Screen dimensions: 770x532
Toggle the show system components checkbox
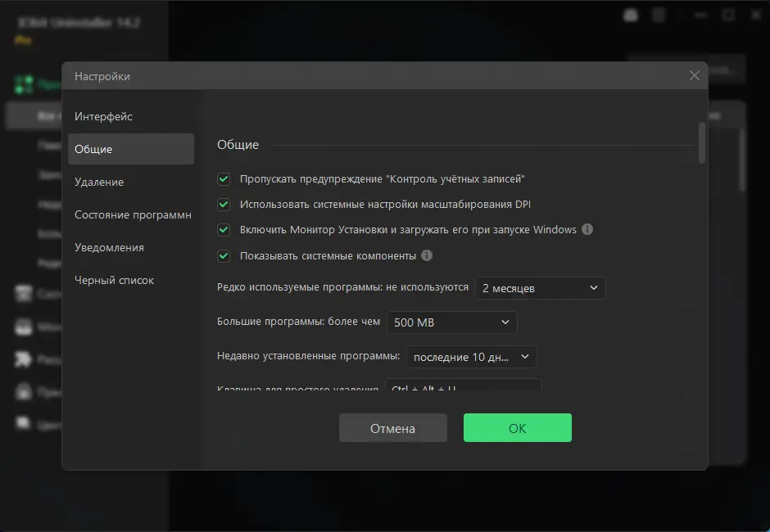224,256
